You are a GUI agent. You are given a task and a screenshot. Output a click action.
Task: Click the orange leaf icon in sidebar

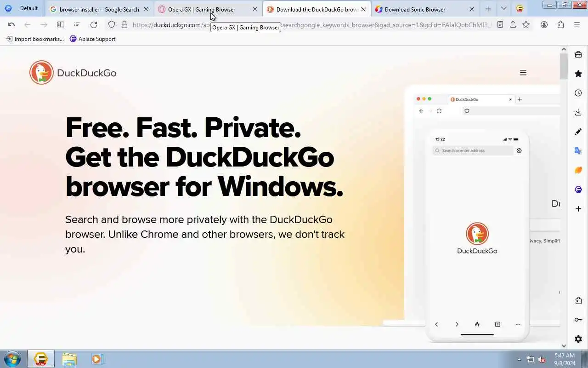(578, 170)
